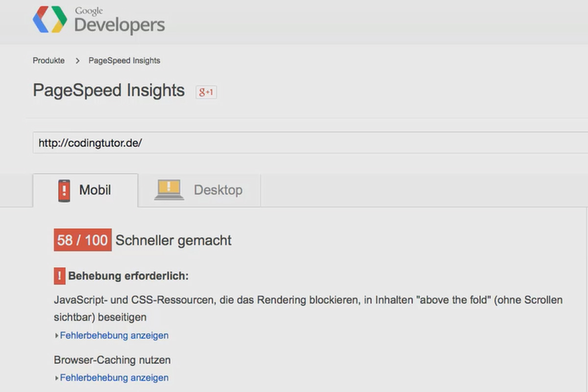Click the breadcrumb chevron separator after Produkte
Viewport: 588px width, 392px height.
(77, 61)
